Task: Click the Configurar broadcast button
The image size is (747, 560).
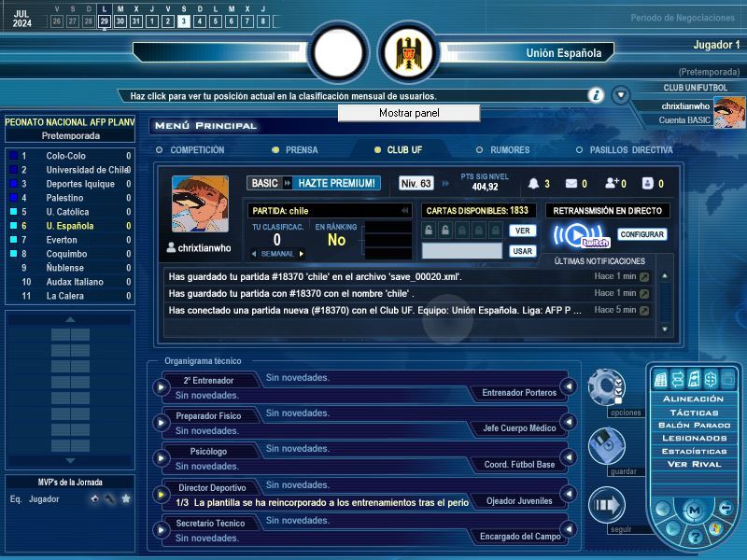Action: (x=642, y=234)
